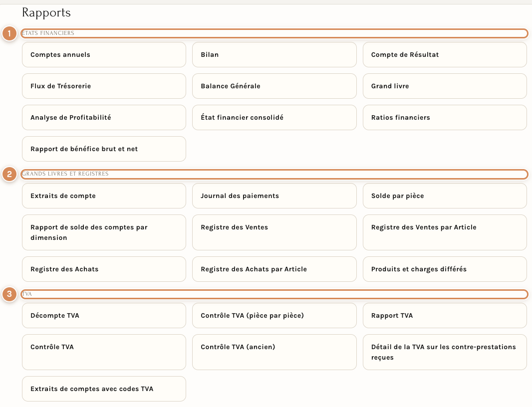Select the Compte de Résultat report

click(x=445, y=54)
